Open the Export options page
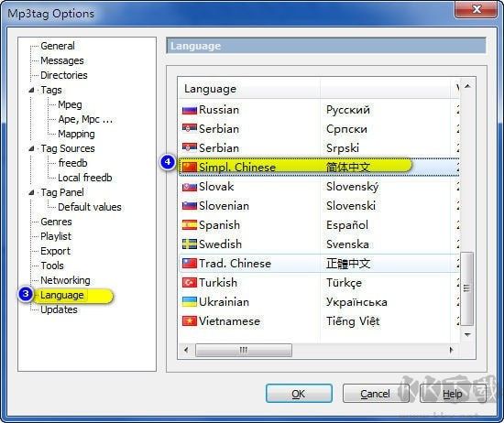This screenshot has width=504, height=423. (55, 251)
